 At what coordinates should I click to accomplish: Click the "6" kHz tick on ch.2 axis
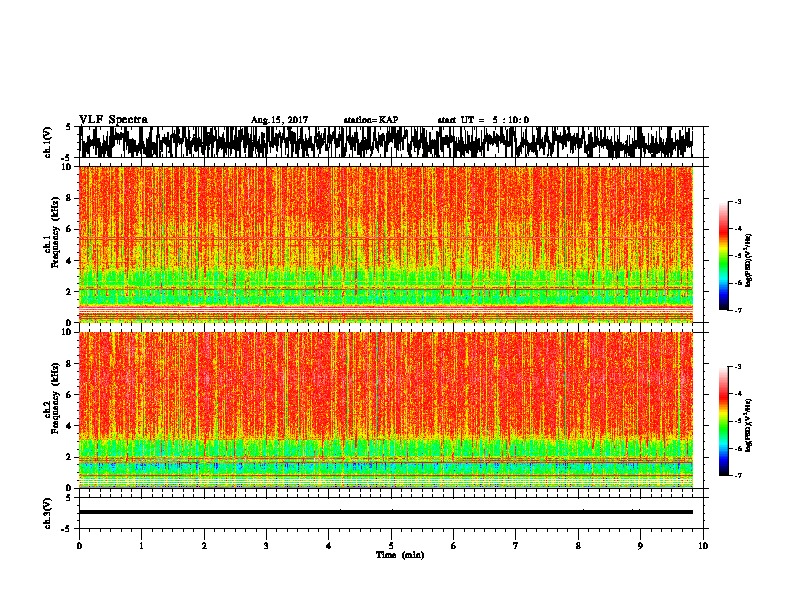click(x=70, y=394)
